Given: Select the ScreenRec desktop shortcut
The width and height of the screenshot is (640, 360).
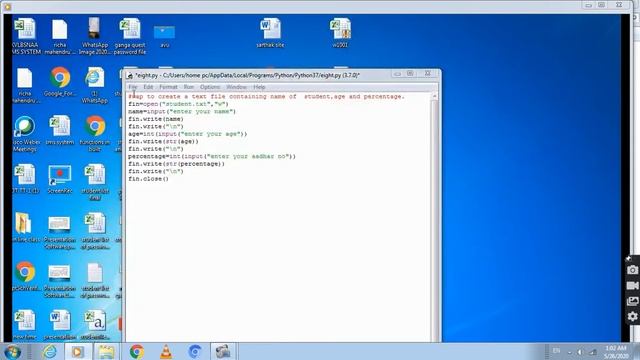Looking at the screenshot, I should [60, 179].
